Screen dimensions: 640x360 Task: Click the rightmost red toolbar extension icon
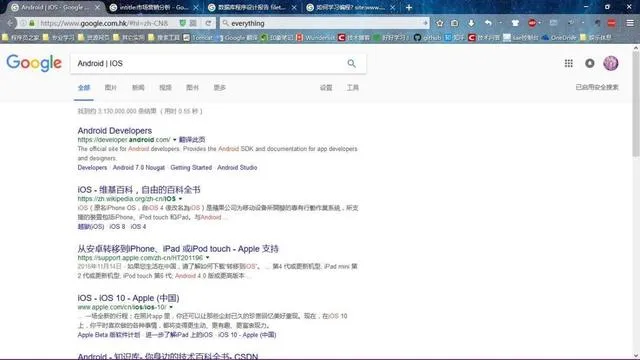[611, 23]
